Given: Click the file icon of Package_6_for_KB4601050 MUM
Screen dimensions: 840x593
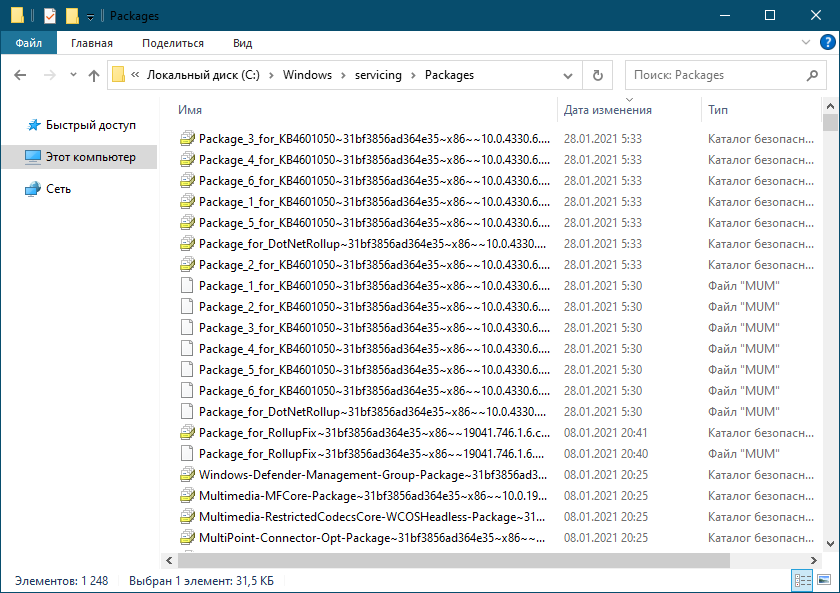Looking at the screenshot, I should tap(187, 391).
